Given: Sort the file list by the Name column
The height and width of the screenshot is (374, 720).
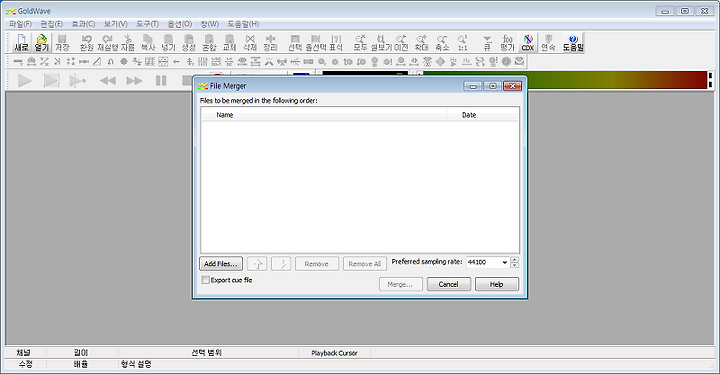Looking at the screenshot, I should pos(324,115).
